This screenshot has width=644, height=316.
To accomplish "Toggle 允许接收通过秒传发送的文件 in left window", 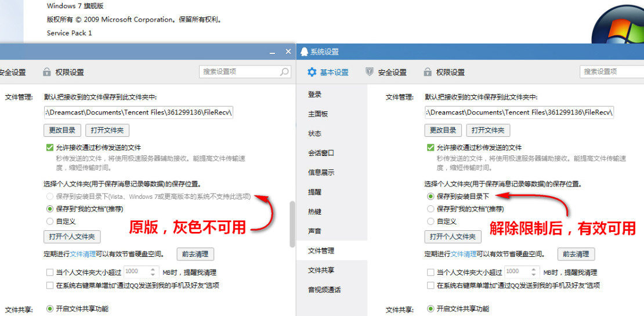I will [50, 147].
